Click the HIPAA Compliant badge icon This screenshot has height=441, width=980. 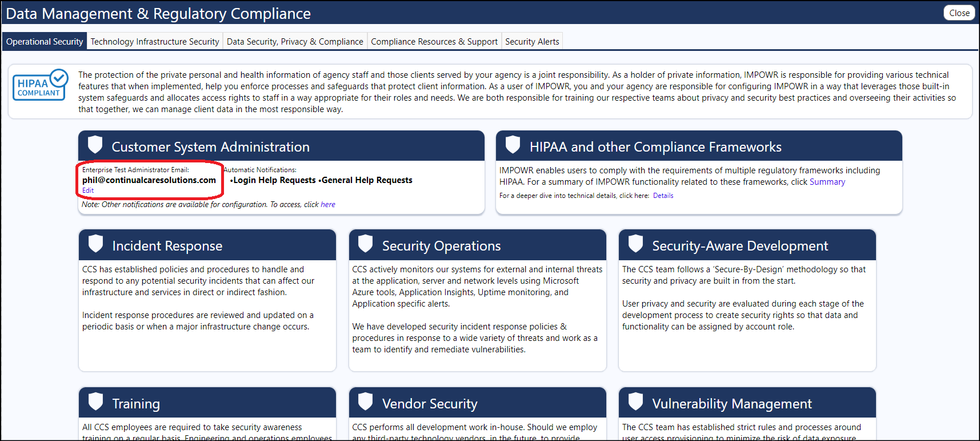coord(40,85)
